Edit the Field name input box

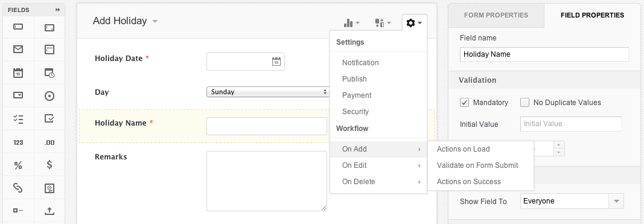pos(544,54)
